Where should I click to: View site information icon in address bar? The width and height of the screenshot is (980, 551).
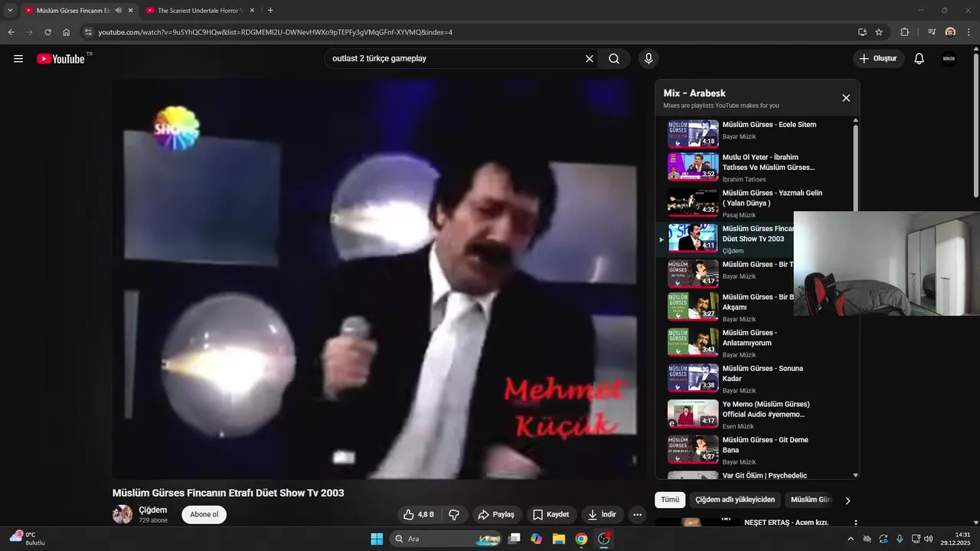pyautogui.click(x=88, y=32)
